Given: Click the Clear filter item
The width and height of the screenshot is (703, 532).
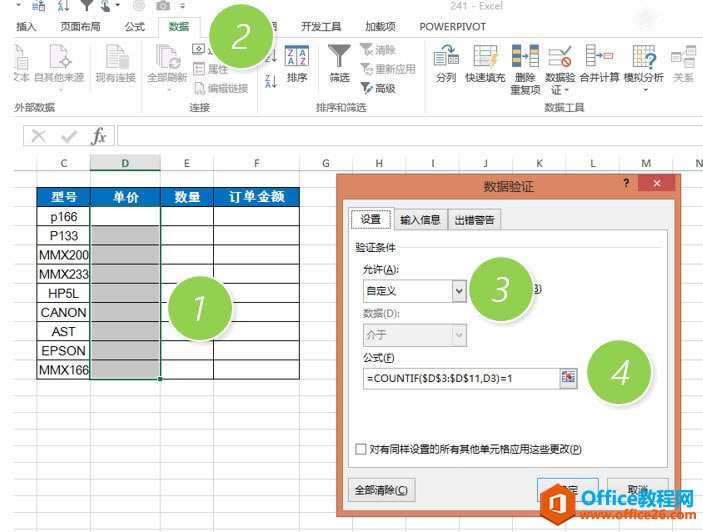Looking at the screenshot, I should pyautogui.click(x=378, y=50).
